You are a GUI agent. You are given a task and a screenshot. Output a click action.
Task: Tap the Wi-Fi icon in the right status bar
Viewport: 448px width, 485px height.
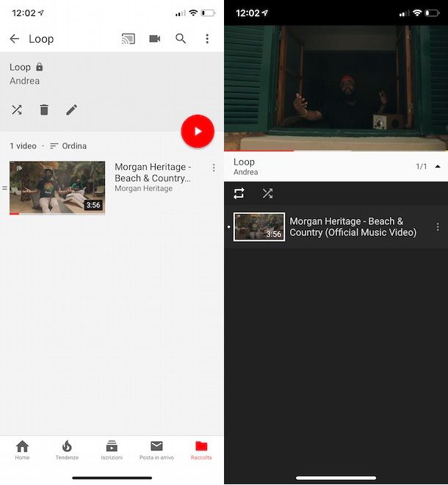click(417, 13)
